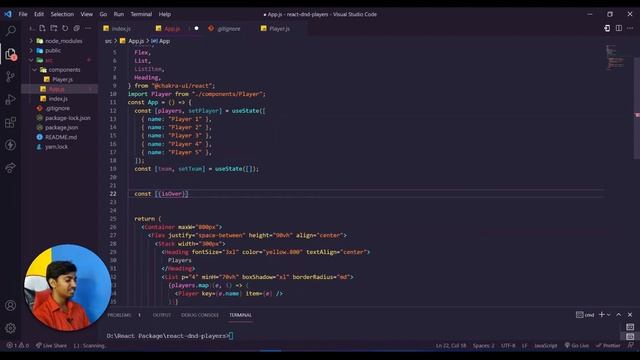Click Live Share in status bar
This screenshot has height=360, width=640.
(51, 345)
